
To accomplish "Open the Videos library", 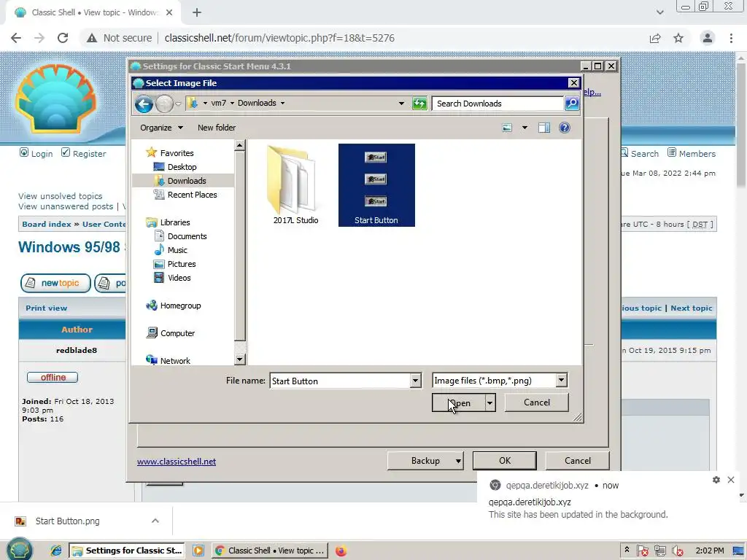I will 179,277.
